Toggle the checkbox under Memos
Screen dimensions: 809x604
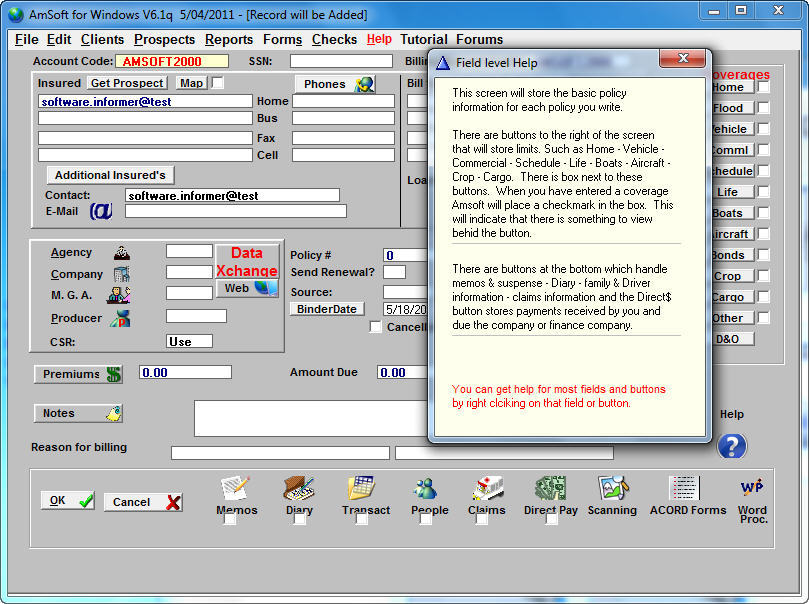point(230,519)
